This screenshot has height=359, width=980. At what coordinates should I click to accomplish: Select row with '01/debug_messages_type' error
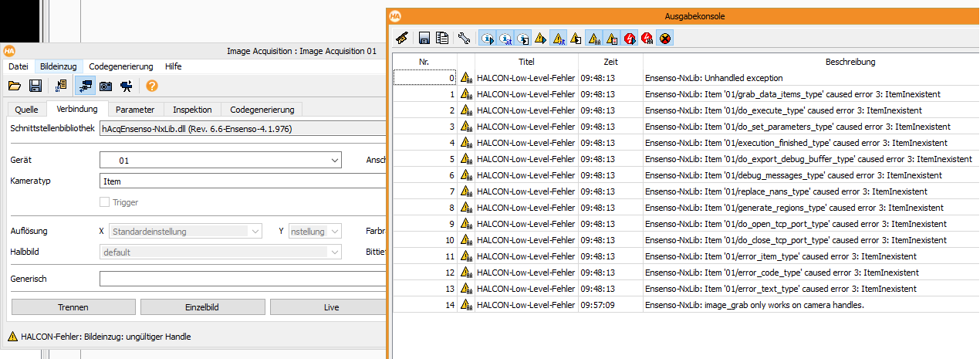[685, 175]
